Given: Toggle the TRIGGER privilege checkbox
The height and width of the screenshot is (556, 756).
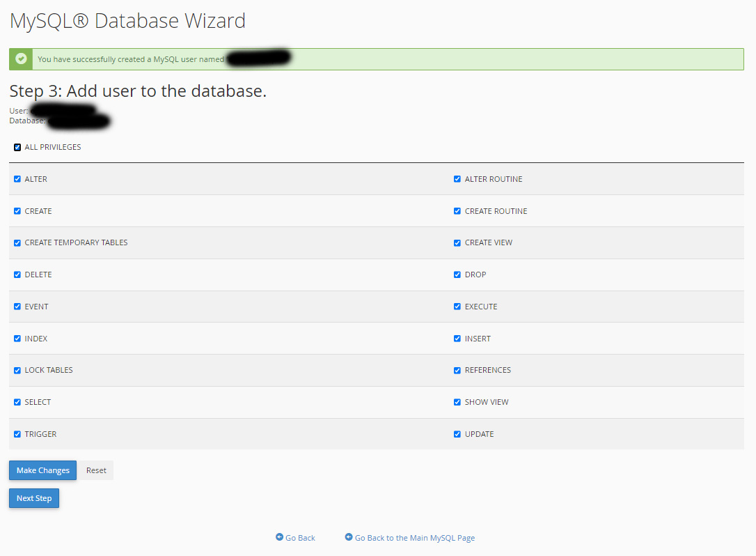Looking at the screenshot, I should 17,434.
